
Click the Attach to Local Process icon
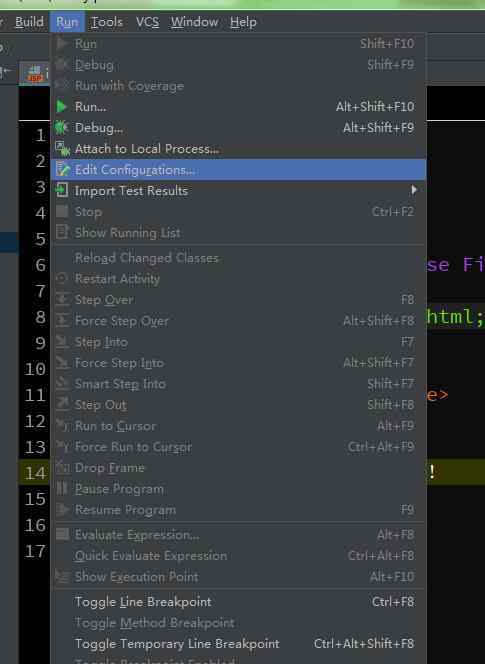[x=62, y=149]
